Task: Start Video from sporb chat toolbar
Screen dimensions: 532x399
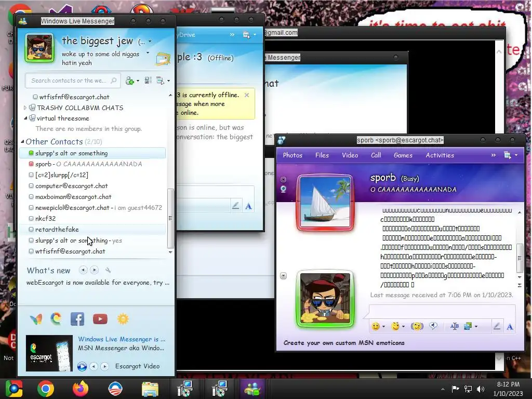Action: tap(350, 155)
